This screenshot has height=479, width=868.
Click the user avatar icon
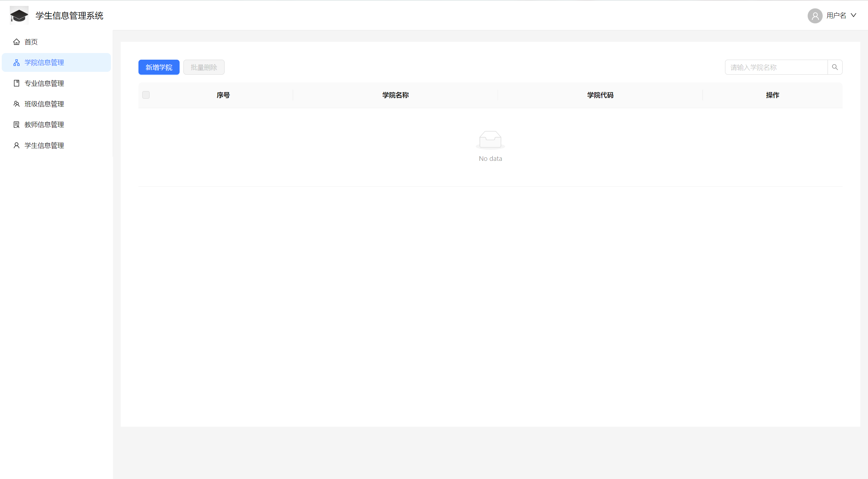815,16
